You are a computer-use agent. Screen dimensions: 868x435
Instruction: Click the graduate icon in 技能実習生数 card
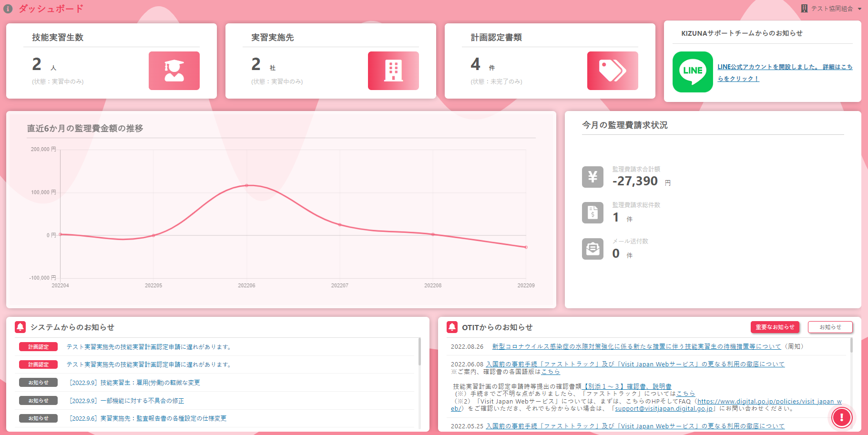(174, 71)
